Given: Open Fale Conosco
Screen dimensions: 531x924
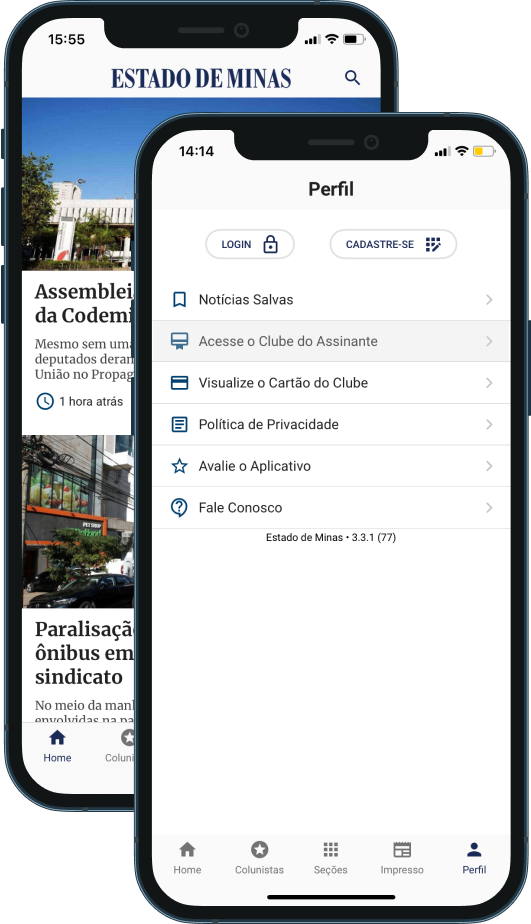Looking at the screenshot, I should pos(331,507).
